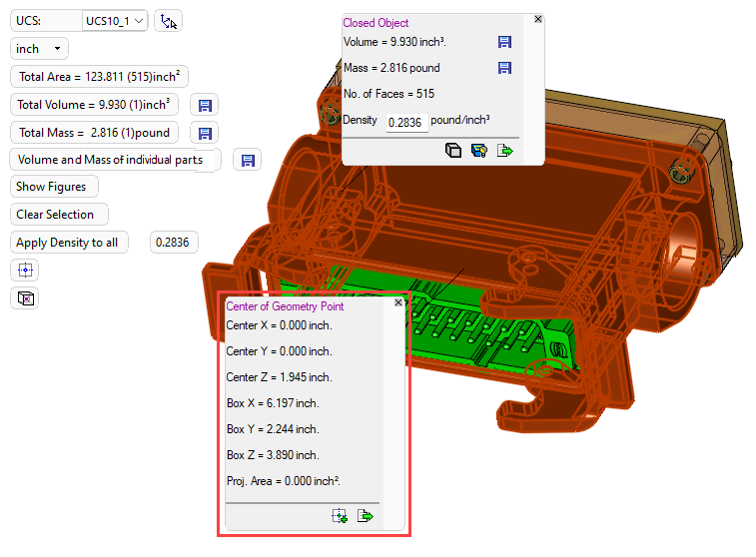
Task: Click the bounding box cube icon on left panel
Action: coord(26,297)
